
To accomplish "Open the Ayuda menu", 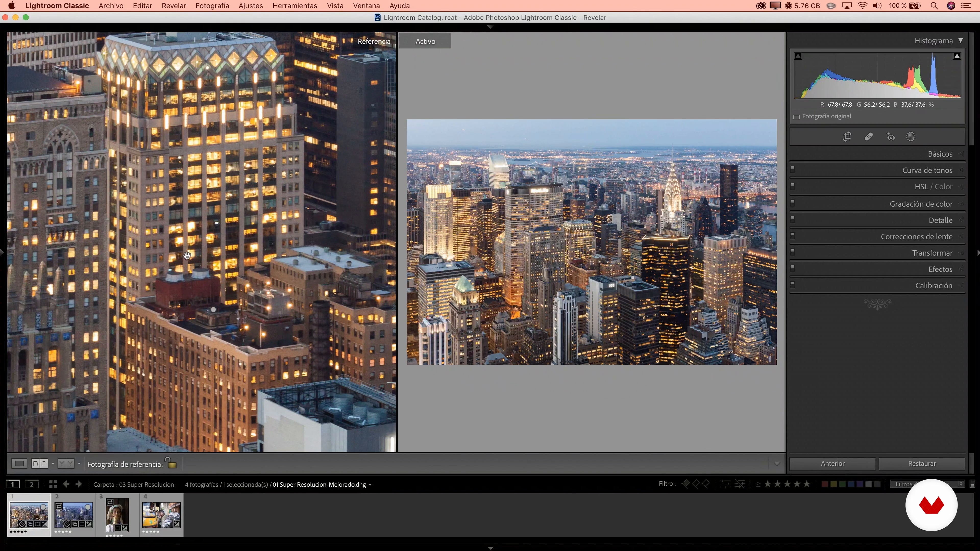I will pyautogui.click(x=399, y=6).
